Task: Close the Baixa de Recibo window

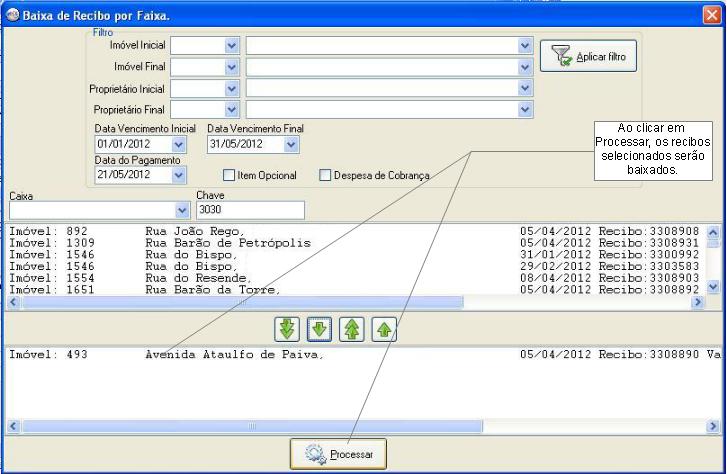Action: coord(711,13)
